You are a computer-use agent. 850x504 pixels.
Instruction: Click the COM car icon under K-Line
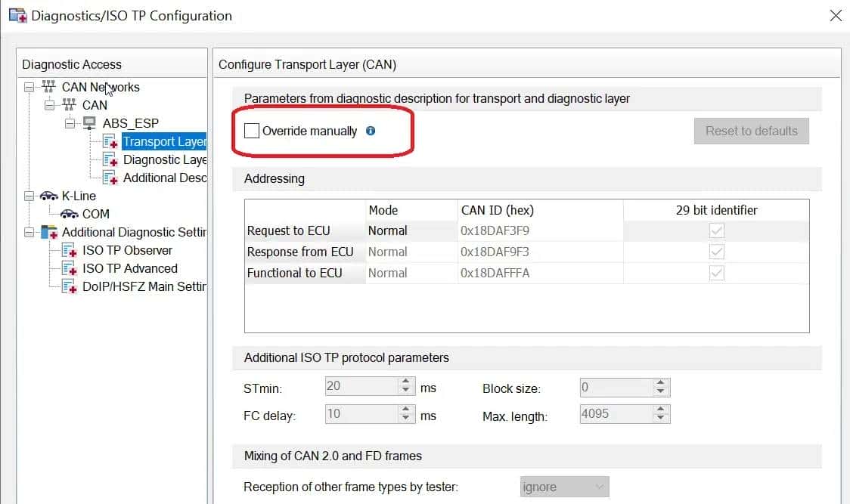click(70, 214)
